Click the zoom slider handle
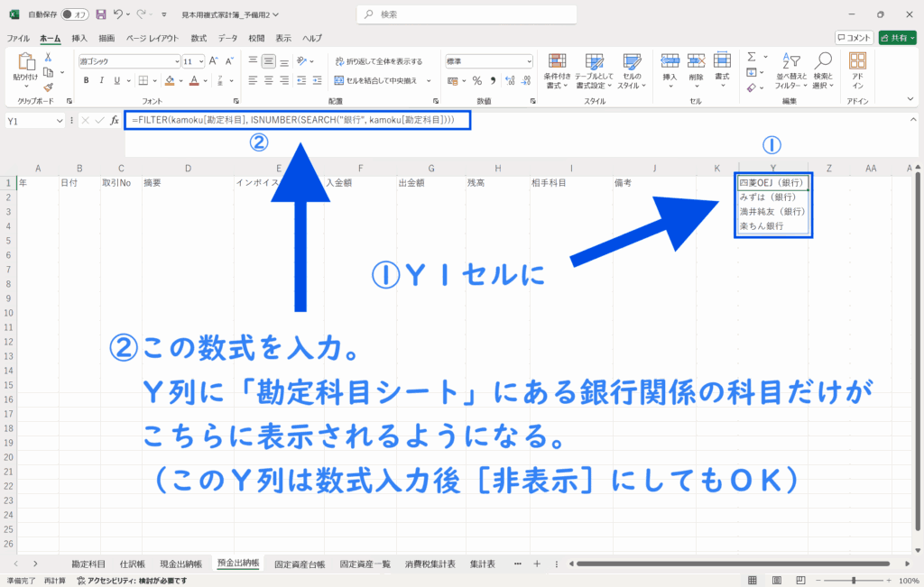This screenshot has height=587, width=924. (x=854, y=581)
